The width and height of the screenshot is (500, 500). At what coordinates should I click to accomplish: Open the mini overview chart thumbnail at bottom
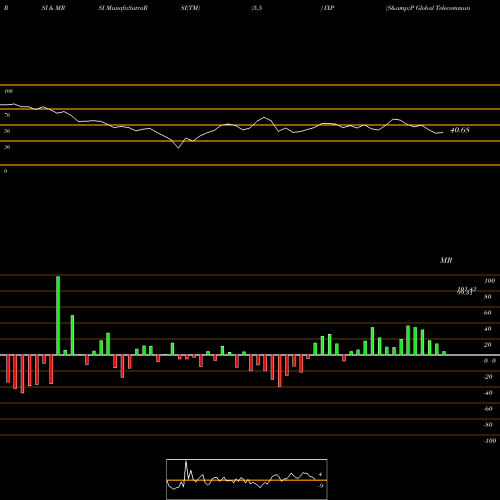pos(247,479)
